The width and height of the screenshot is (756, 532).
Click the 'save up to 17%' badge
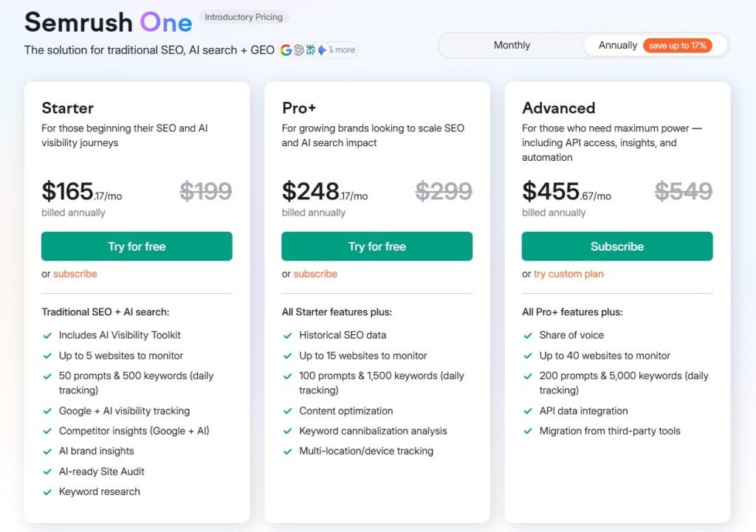tap(677, 46)
